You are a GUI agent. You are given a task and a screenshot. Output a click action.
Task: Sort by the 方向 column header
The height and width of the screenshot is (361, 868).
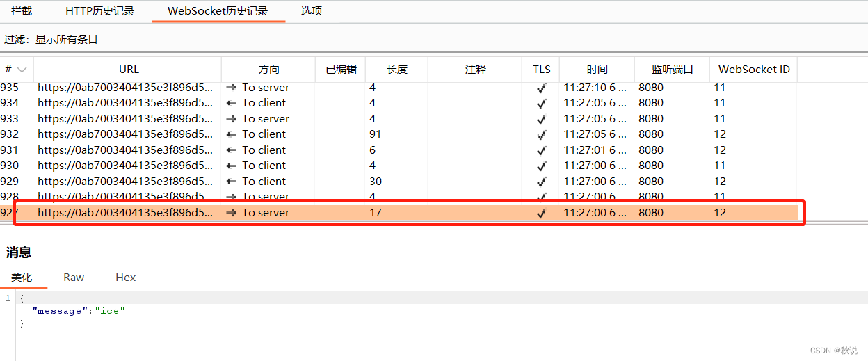[268, 70]
